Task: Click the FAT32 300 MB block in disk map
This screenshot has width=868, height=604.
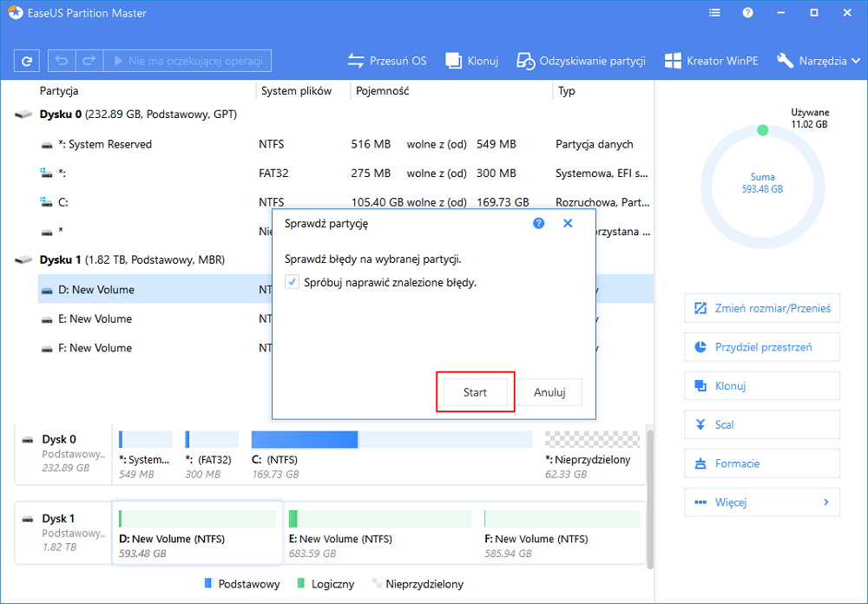Action: point(211,455)
